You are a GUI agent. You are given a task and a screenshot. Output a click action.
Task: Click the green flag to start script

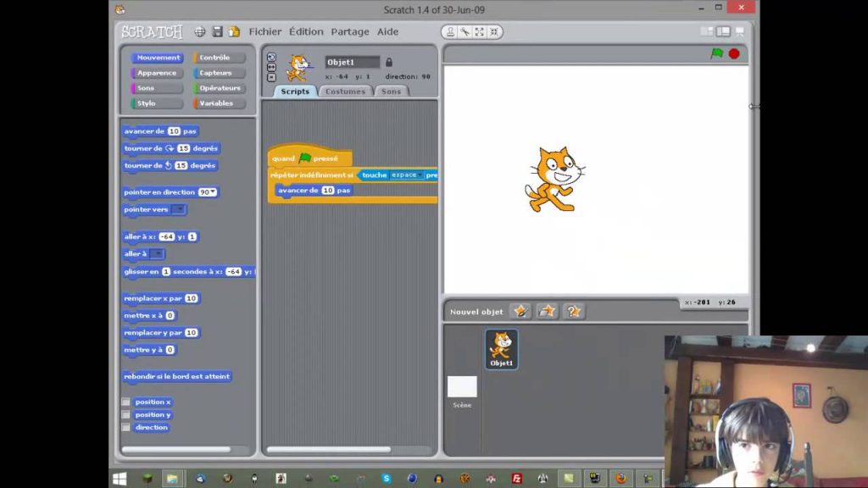716,53
